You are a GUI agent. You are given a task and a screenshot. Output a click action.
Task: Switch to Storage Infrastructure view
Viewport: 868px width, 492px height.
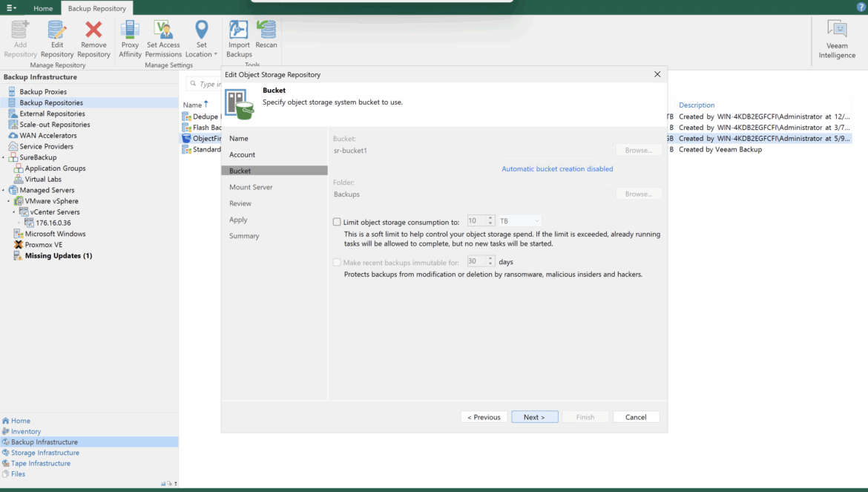pyautogui.click(x=45, y=453)
